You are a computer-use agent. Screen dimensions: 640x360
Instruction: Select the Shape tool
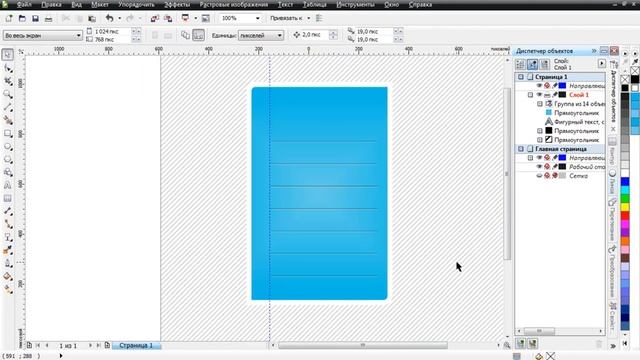pos(8,68)
